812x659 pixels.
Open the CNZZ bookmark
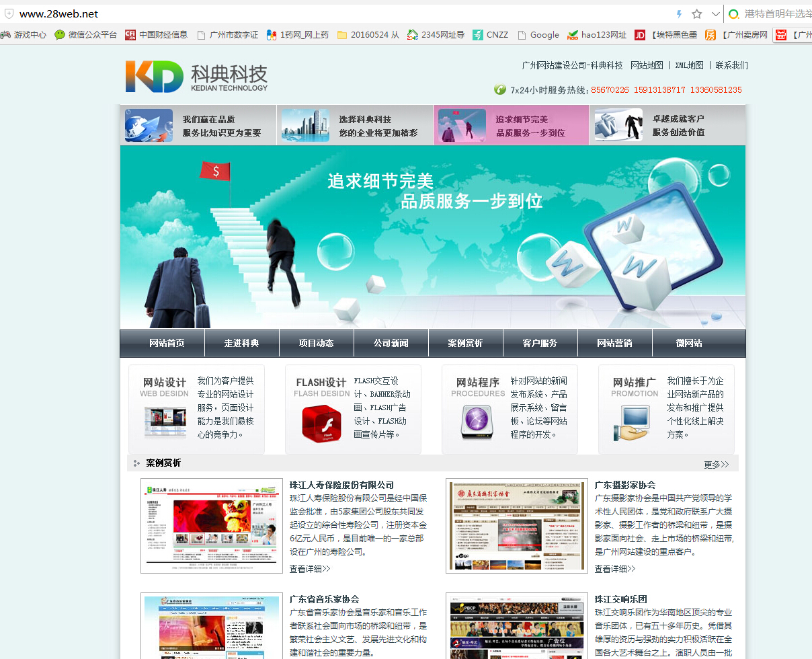pos(491,35)
